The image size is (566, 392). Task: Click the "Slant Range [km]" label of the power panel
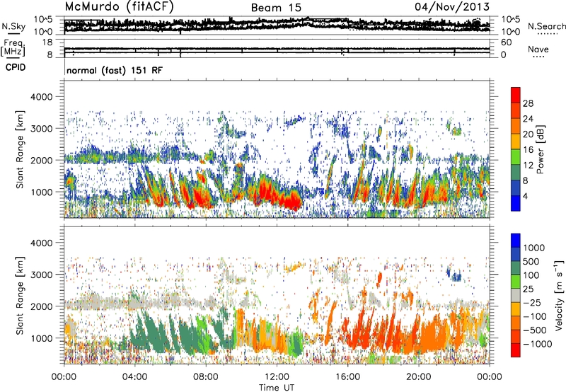[x=20, y=149]
